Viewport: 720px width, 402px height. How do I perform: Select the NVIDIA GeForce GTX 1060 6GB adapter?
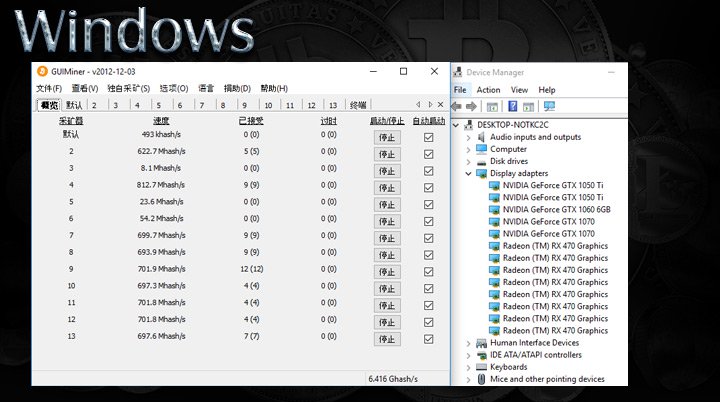coord(555,210)
